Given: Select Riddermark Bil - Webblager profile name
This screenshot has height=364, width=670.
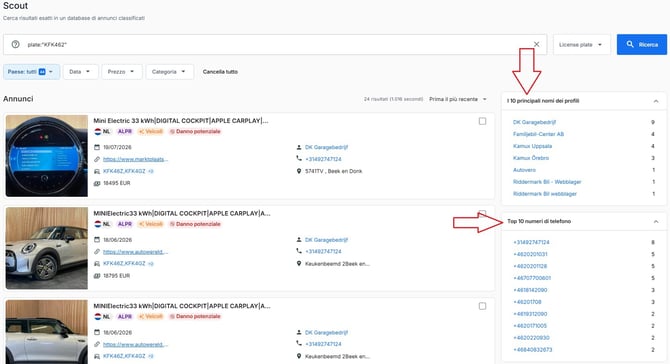Looking at the screenshot, I should (547, 182).
